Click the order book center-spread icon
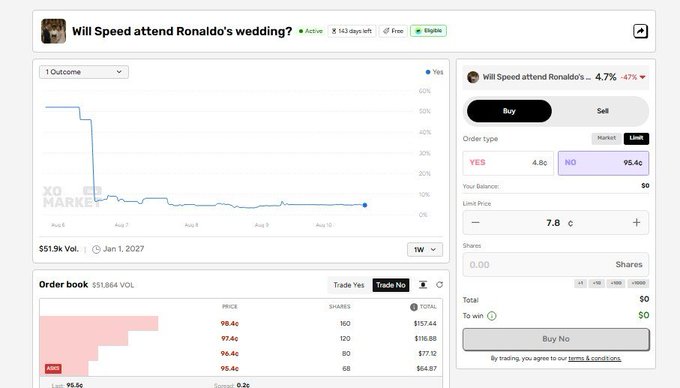680x388 pixels. tap(423, 285)
